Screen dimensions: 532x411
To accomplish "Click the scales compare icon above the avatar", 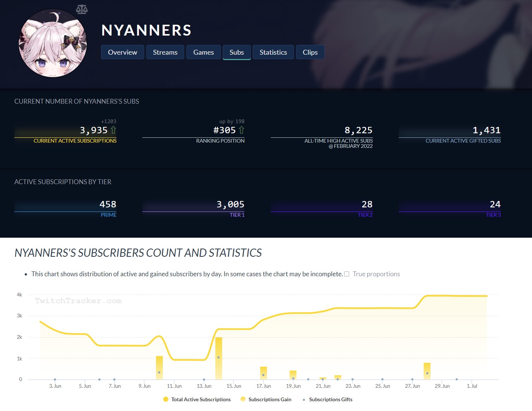I will coord(82,9).
